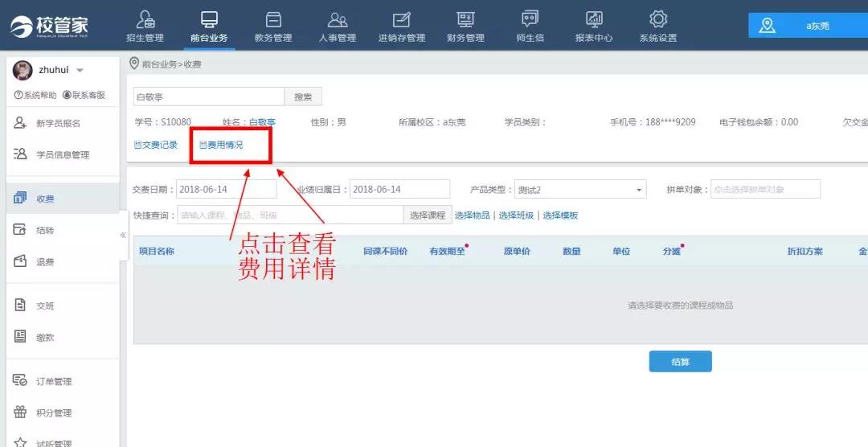Open the 产品类型 dropdown showing 测试2
Screen dimensions: 868x447
pyautogui.click(x=579, y=190)
